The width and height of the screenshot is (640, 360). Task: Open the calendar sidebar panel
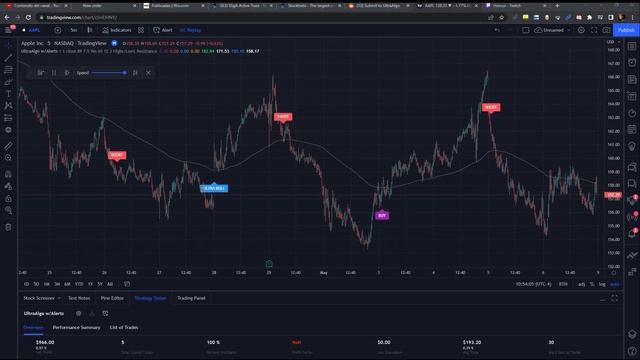(x=632, y=129)
